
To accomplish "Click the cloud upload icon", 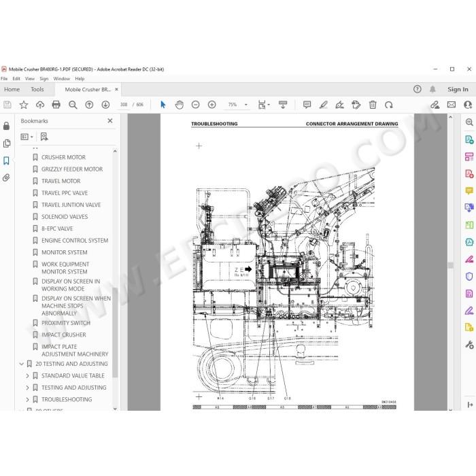I will coord(40,105).
